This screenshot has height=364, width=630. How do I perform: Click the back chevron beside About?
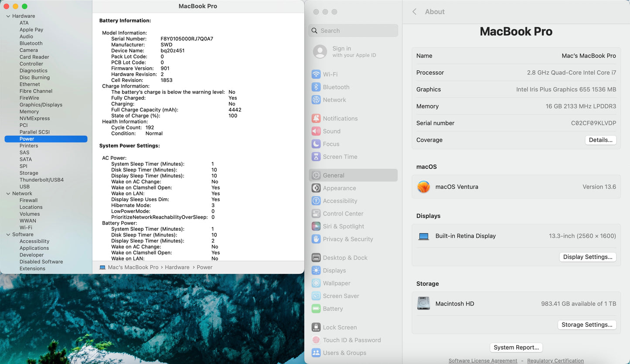click(414, 12)
